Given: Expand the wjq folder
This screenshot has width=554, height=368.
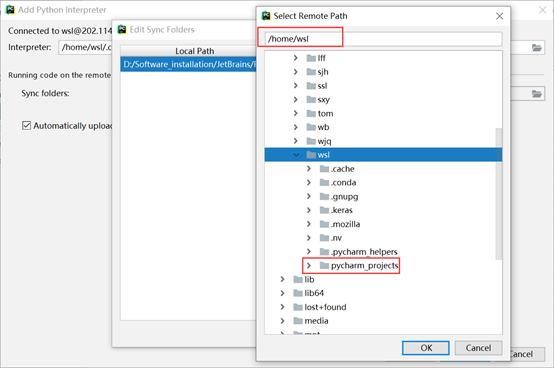Looking at the screenshot, I should [x=296, y=141].
